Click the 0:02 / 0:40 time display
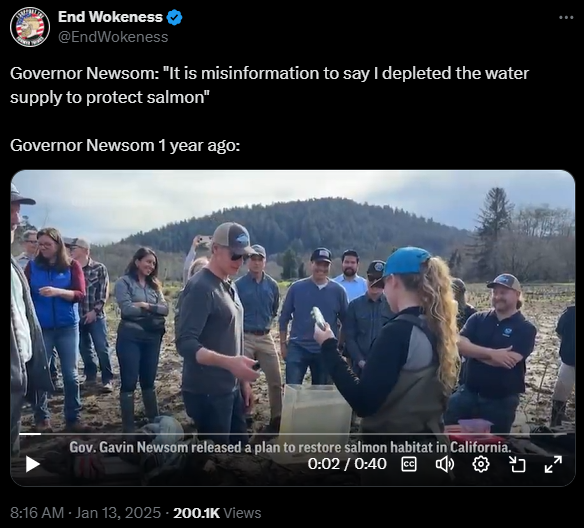 click(347, 464)
